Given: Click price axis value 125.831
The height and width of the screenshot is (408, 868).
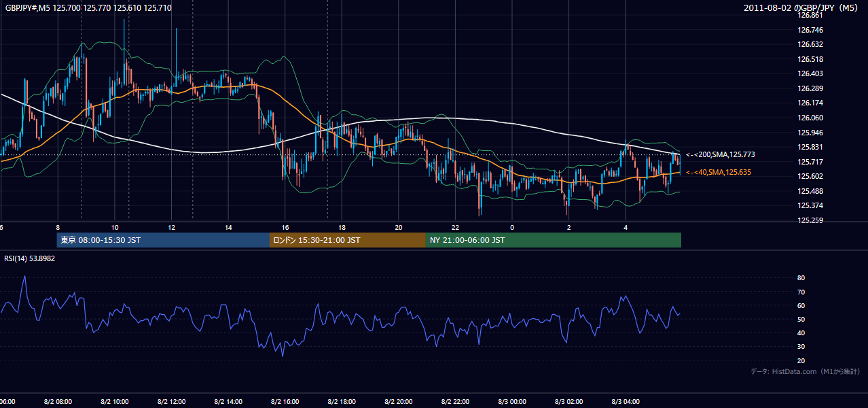Looking at the screenshot, I should point(811,147).
